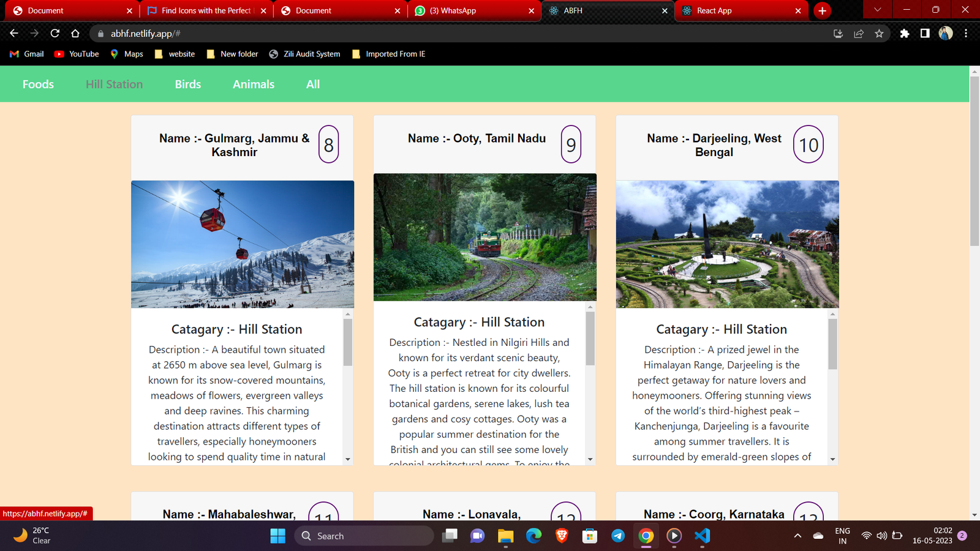The height and width of the screenshot is (551, 980).
Task: Open Visual Studio Code from taskbar
Action: [703, 536]
